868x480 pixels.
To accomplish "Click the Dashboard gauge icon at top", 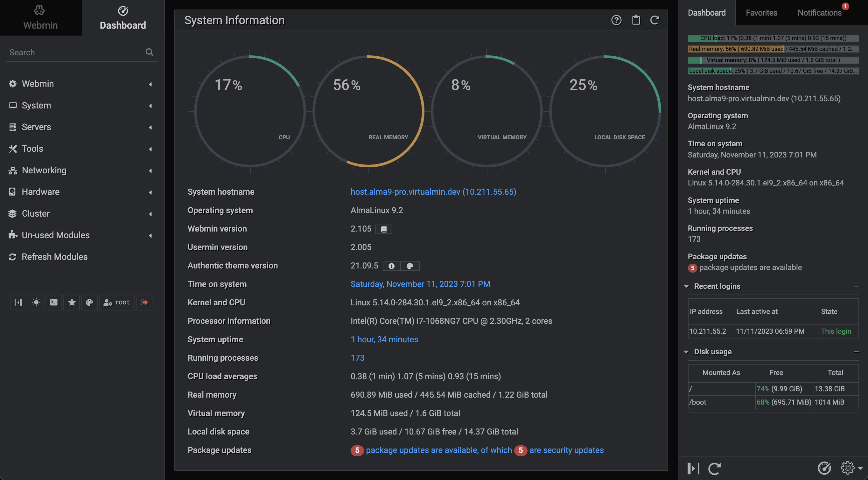I will click(x=123, y=11).
